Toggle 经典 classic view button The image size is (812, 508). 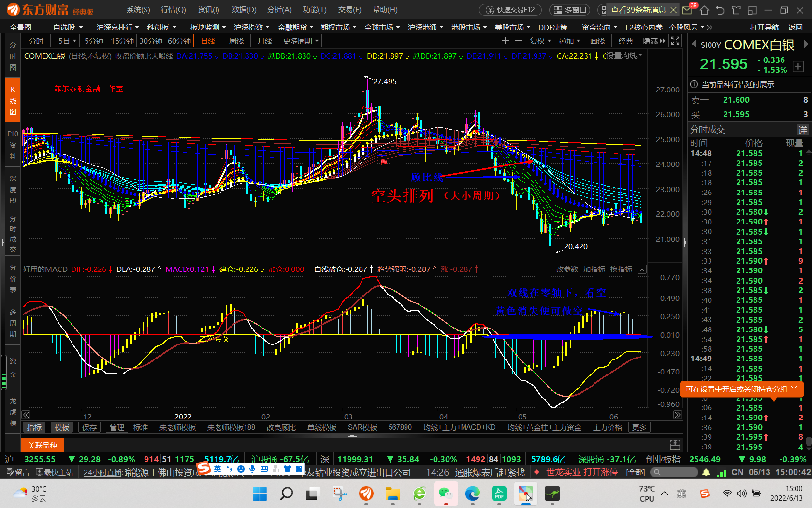(x=625, y=41)
